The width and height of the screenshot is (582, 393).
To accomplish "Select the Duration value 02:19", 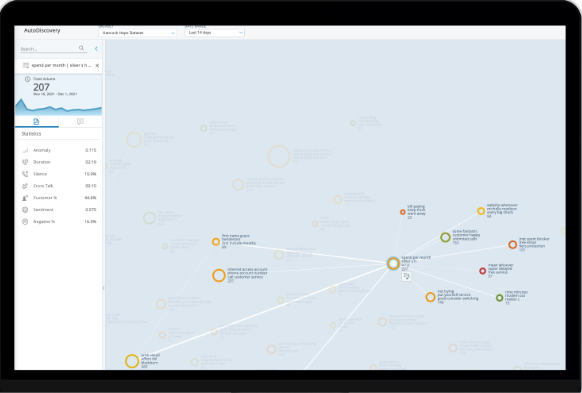I will click(x=91, y=162).
